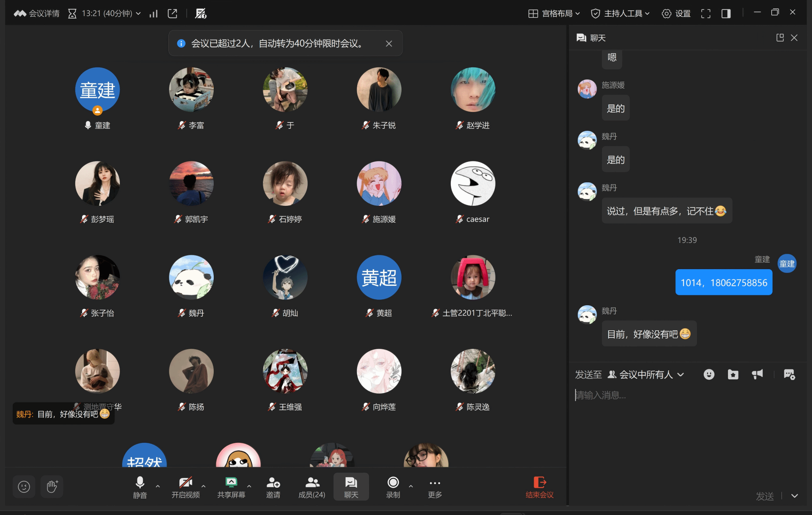Click the emoji picker in chat toolbar

[709, 374]
